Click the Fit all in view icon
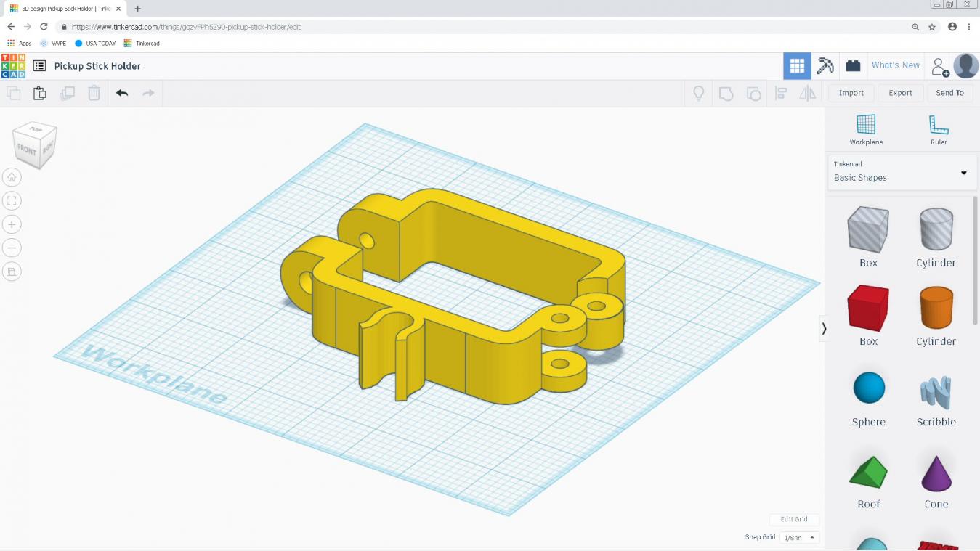The width and height of the screenshot is (980, 551). [x=12, y=200]
